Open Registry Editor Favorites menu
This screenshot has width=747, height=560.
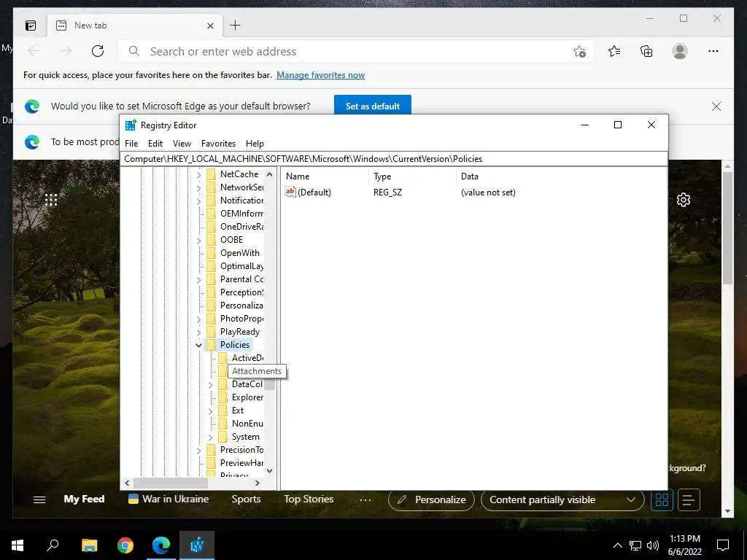[x=218, y=144]
